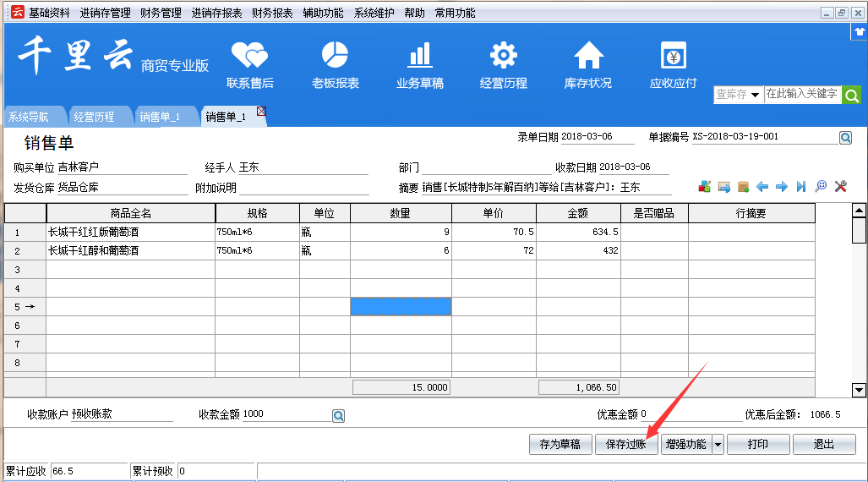Open the 财务管理 menu
Viewport: 868px width, 482px height.
(x=161, y=13)
